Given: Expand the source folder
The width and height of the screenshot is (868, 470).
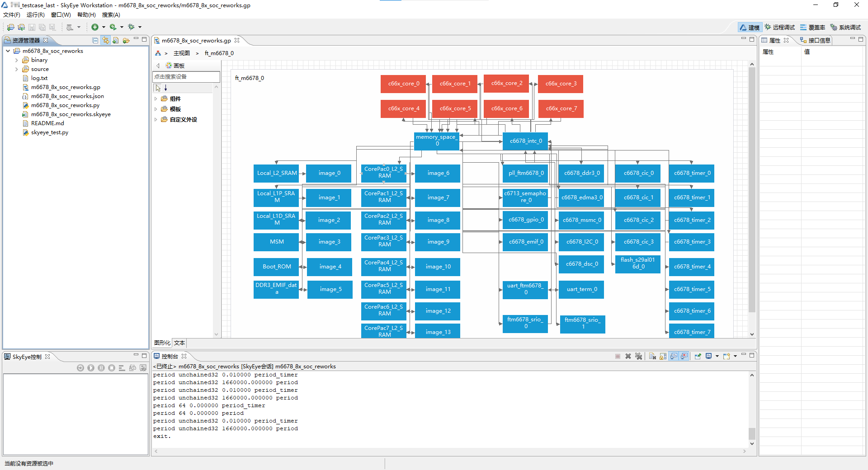Looking at the screenshot, I should coord(17,69).
